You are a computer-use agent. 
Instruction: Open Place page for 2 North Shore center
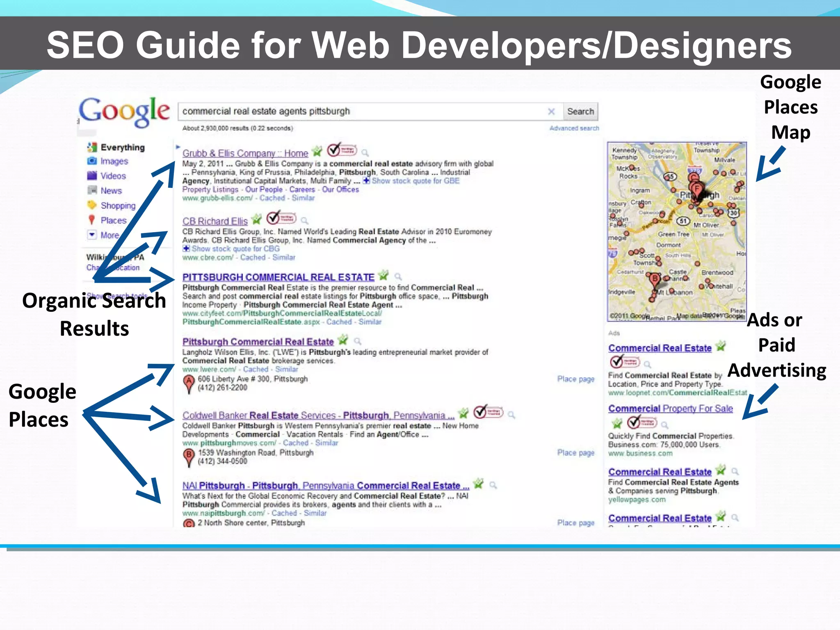pos(576,523)
